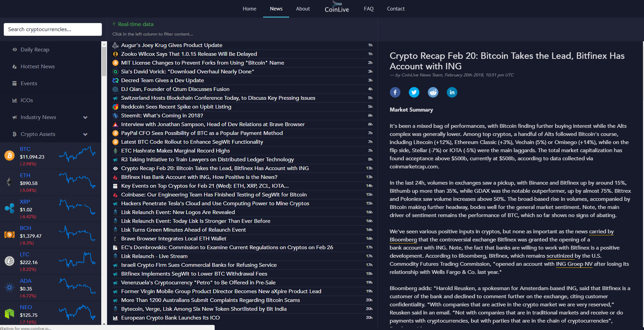Click the Bitcoin BTC coin icon

tap(9, 156)
